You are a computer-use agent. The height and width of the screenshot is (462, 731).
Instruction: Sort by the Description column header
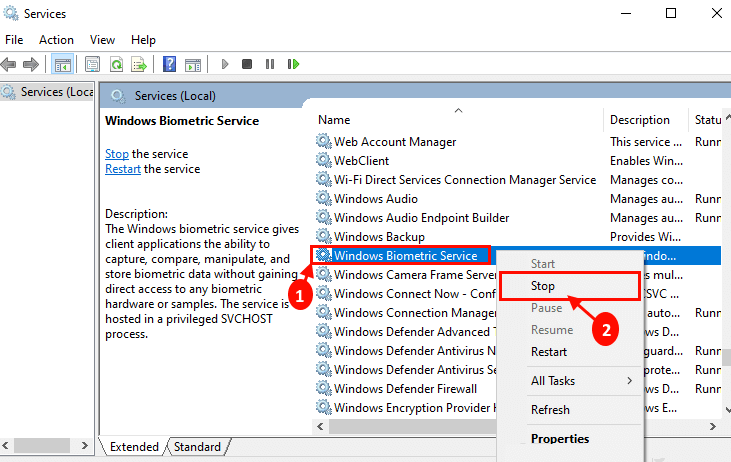click(646, 120)
